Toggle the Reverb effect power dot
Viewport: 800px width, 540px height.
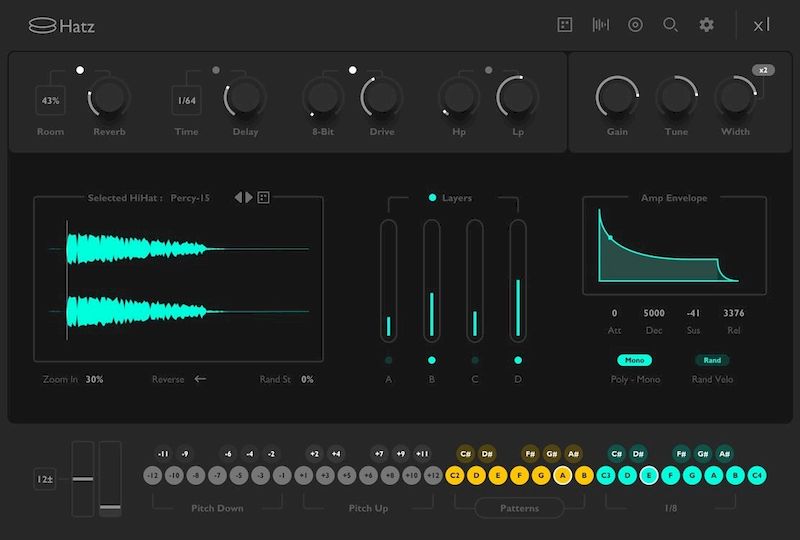tap(80, 70)
